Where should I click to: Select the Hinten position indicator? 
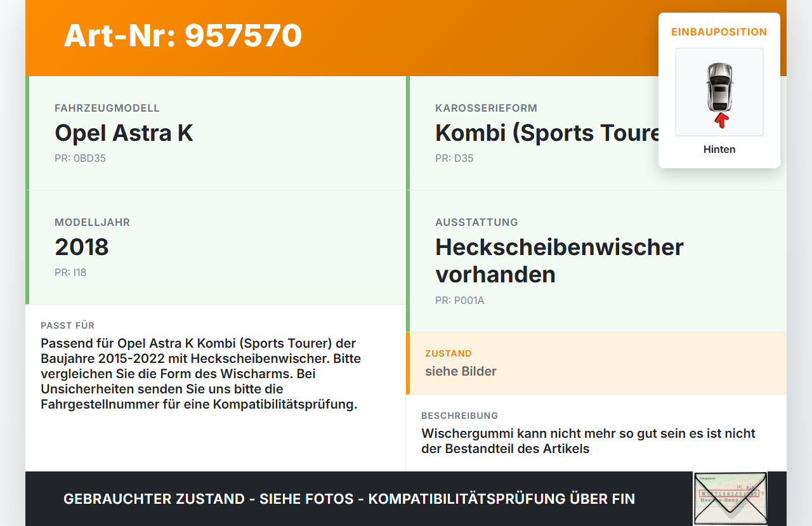719,149
